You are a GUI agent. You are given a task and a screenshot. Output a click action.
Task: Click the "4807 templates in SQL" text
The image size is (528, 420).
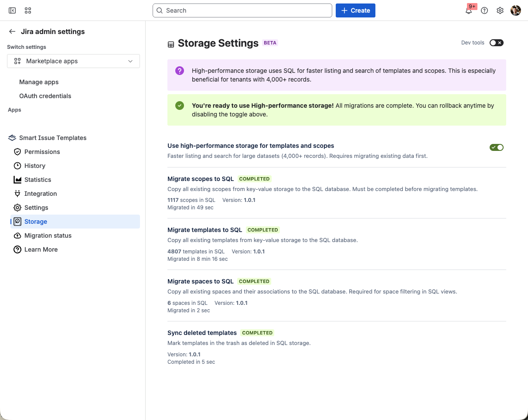196,252
